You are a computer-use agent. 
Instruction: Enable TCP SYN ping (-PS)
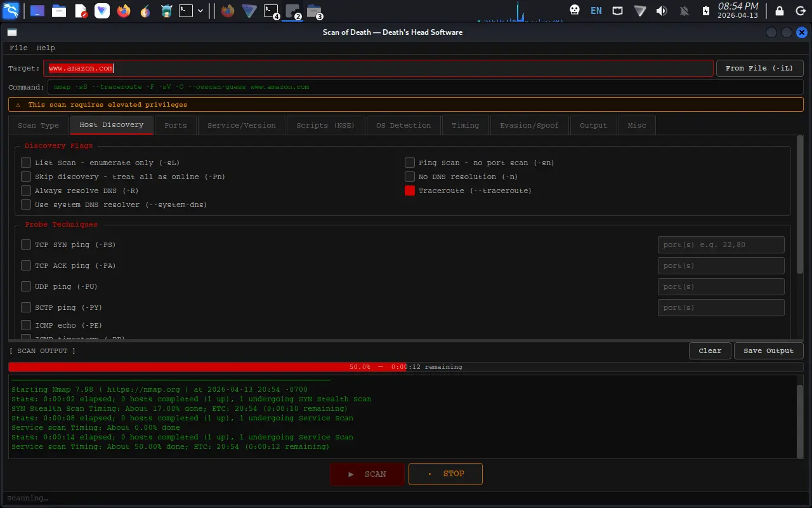26,244
